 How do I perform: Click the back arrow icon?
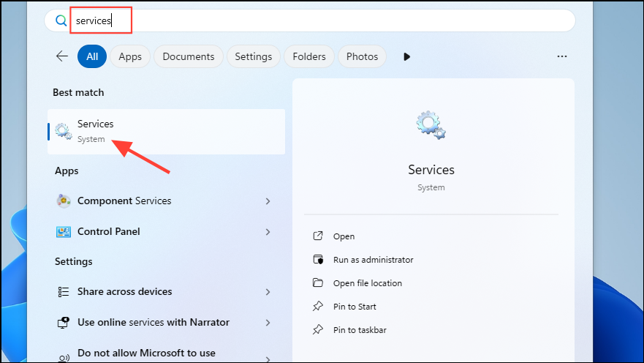click(x=62, y=56)
